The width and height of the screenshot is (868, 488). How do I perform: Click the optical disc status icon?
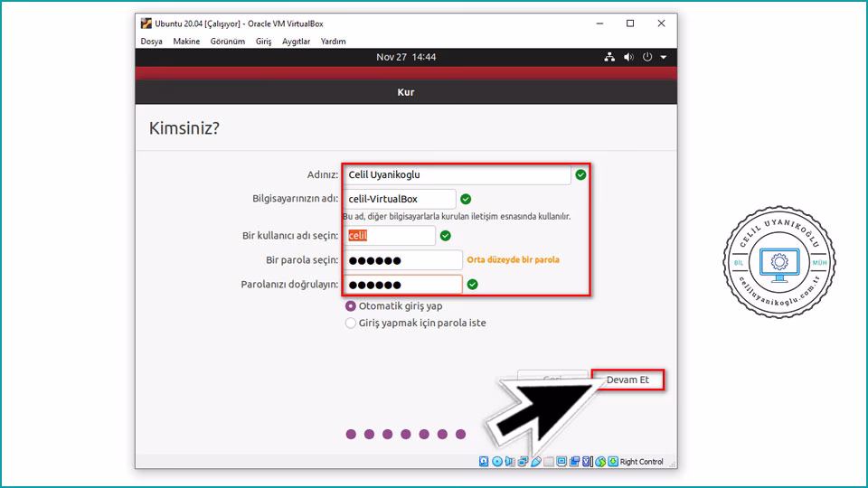point(497,462)
